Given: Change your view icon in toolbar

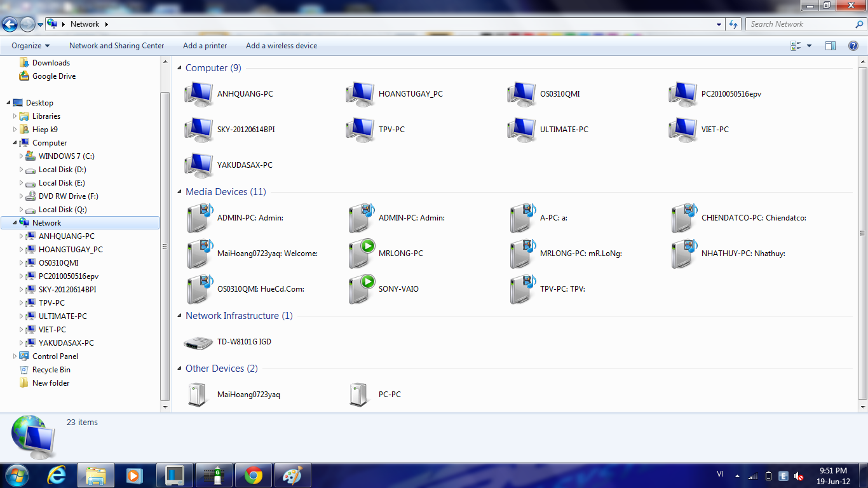Looking at the screenshot, I should (x=796, y=46).
